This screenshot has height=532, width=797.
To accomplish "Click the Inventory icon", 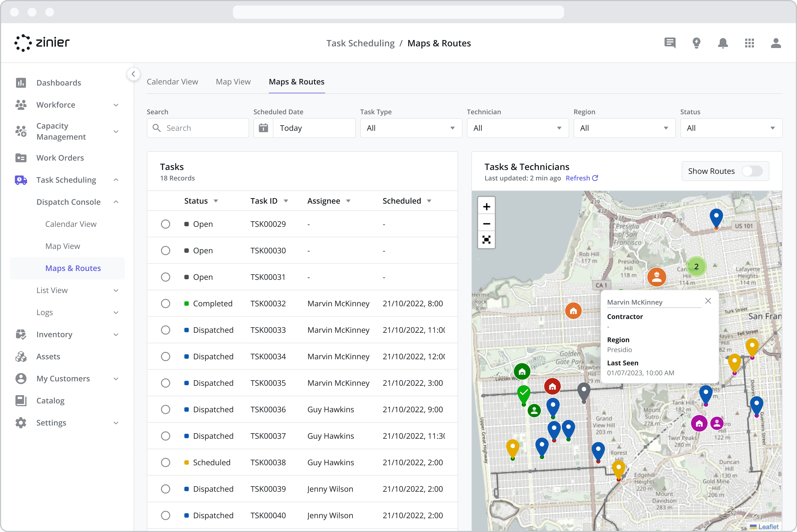I will point(21,334).
